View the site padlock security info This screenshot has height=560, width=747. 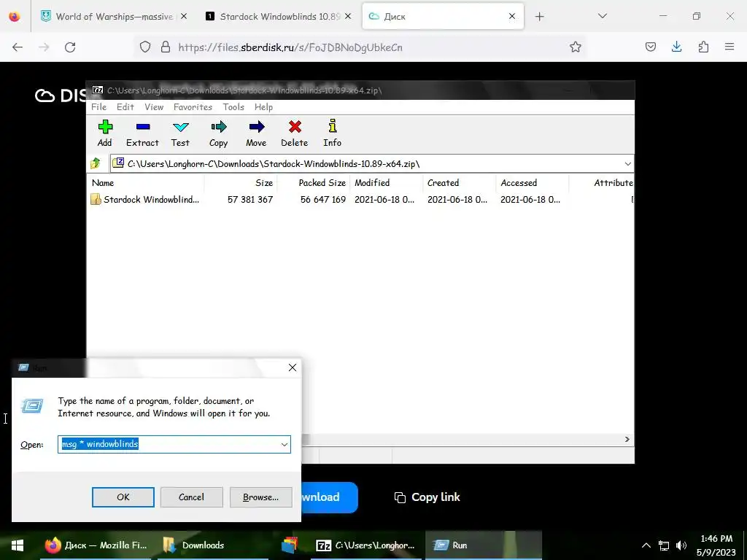pyautogui.click(x=166, y=47)
